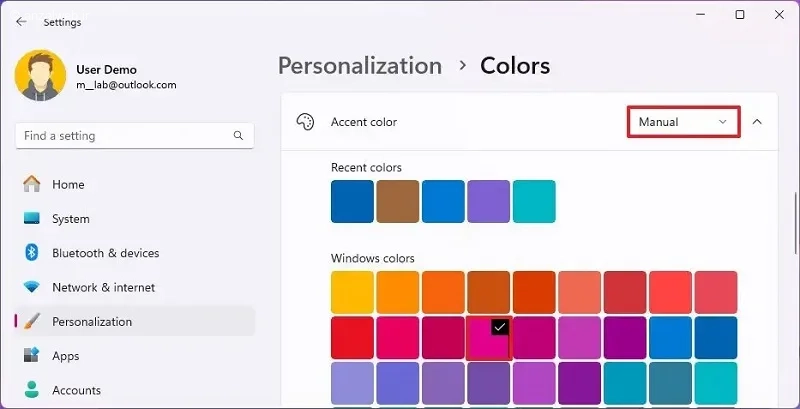This screenshot has height=409, width=800.
Task: Pick the teal recent color
Action: tap(534, 201)
